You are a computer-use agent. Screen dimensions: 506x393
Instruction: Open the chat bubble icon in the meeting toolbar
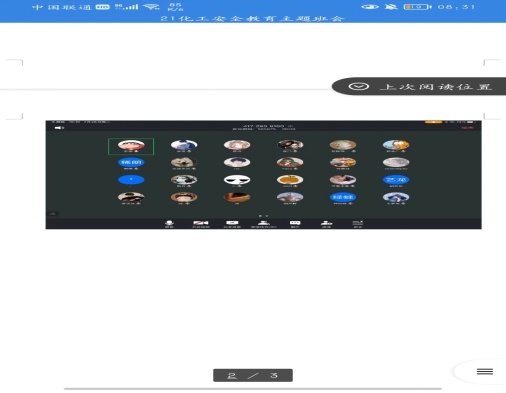[295, 224]
